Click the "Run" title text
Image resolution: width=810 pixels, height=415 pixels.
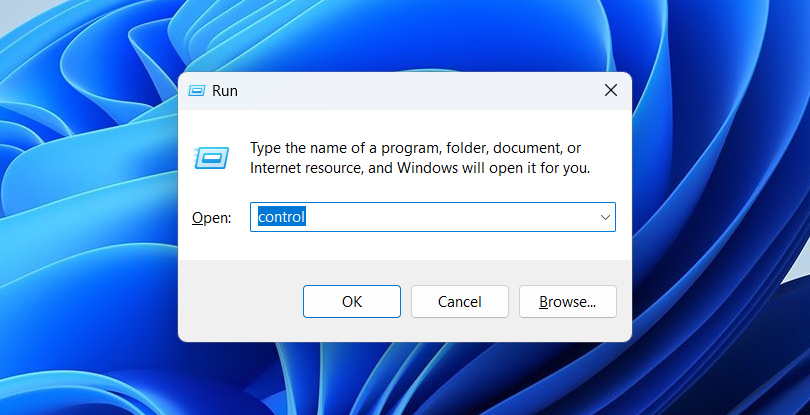(225, 90)
